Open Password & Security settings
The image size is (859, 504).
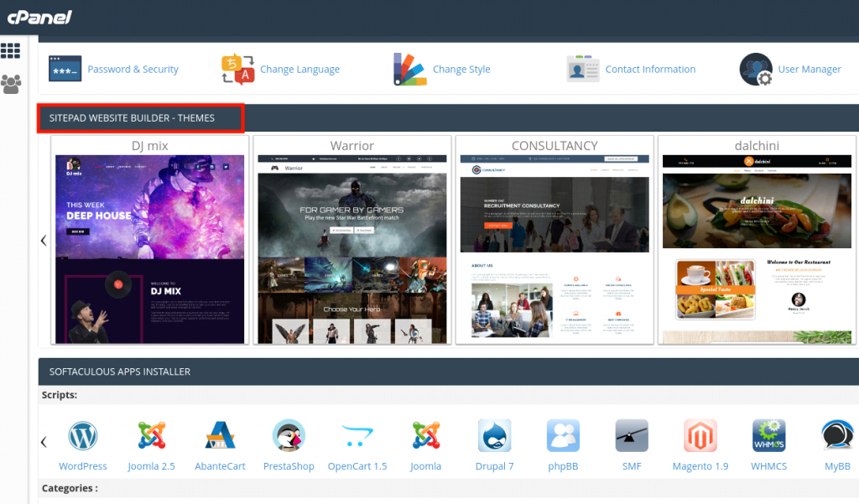[x=134, y=69]
